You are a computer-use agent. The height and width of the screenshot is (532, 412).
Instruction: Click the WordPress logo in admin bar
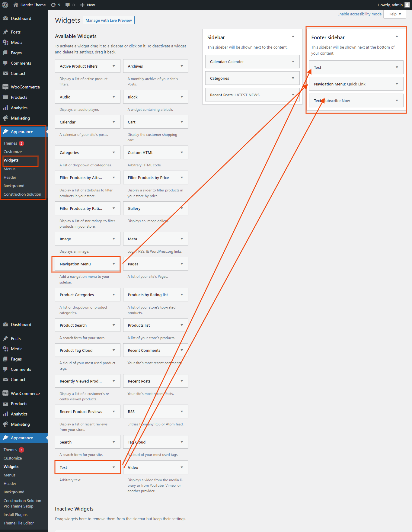(x=5, y=5)
